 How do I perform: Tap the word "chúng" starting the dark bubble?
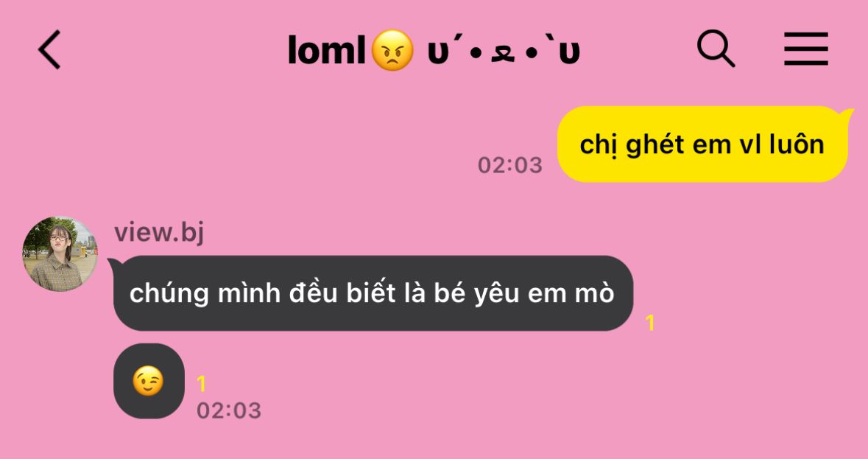(x=169, y=294)
